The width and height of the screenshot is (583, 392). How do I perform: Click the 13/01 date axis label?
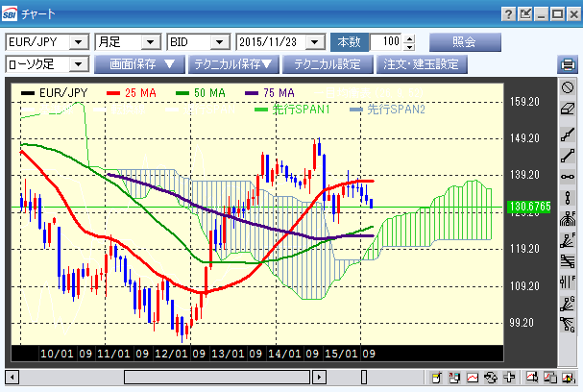pyautogui.click(x=228, y=354)
